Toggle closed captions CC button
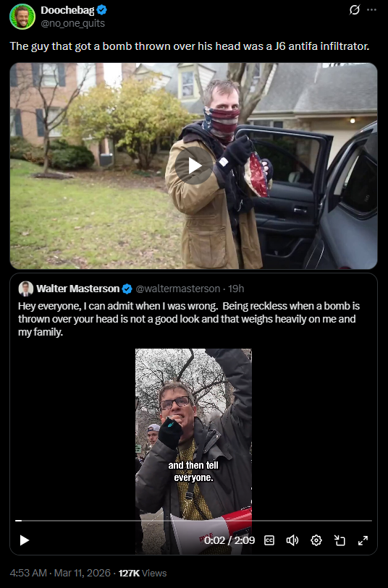The width and height of the screenshot is (388, 588). click(x=269, y=540)
